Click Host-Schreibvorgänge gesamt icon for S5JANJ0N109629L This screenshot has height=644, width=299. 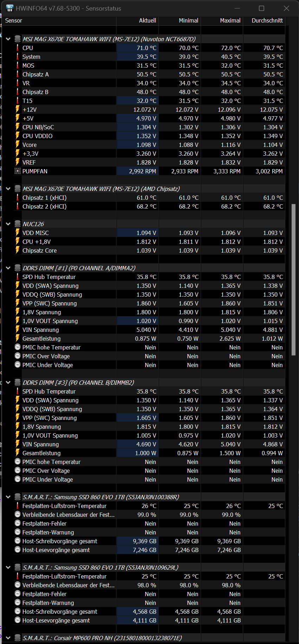pyautogui.click(x=18, y=612)
